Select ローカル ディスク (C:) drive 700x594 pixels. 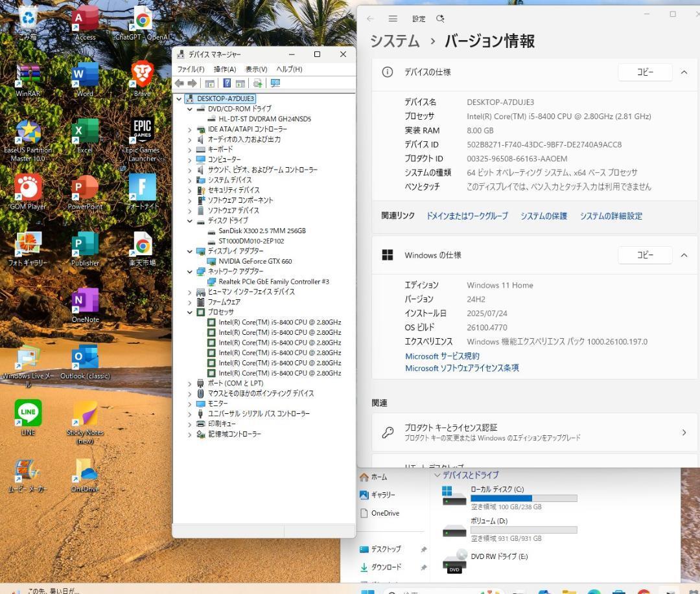tap(509, 497)
